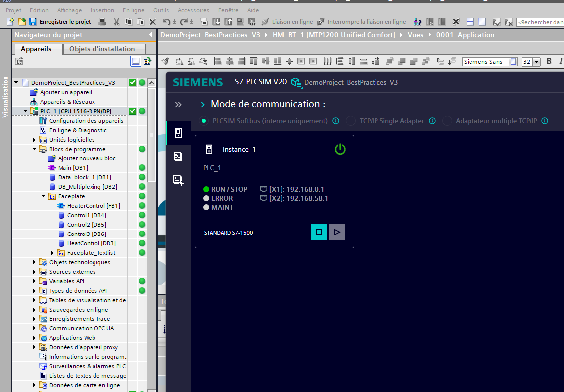Screen dimensions: 564x392
Task: Click the Delete X icon
Action: tap(153, 22)
